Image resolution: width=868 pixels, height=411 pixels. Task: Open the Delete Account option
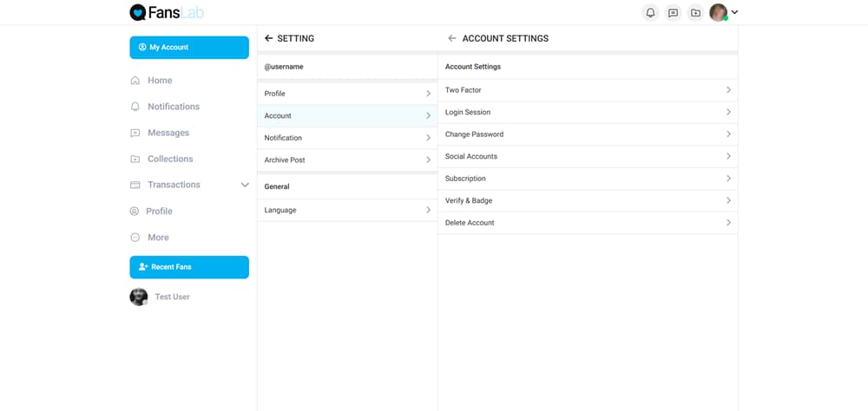point(588,223)
